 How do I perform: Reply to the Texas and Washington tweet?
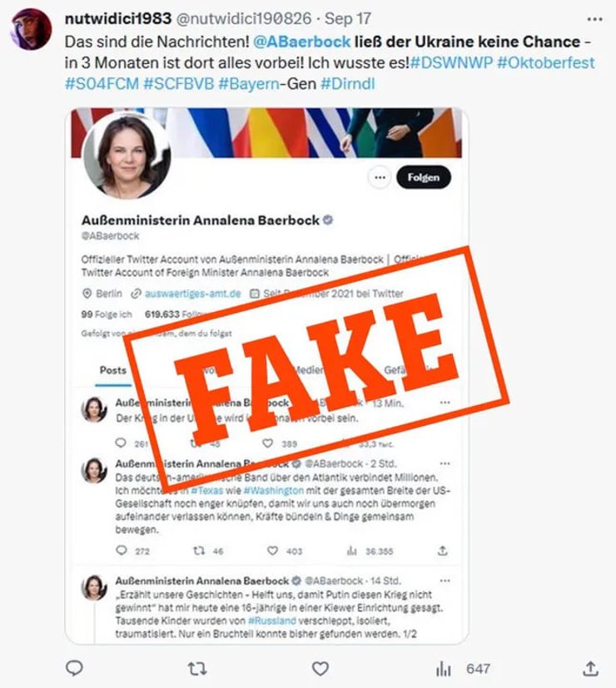(122, 550)
